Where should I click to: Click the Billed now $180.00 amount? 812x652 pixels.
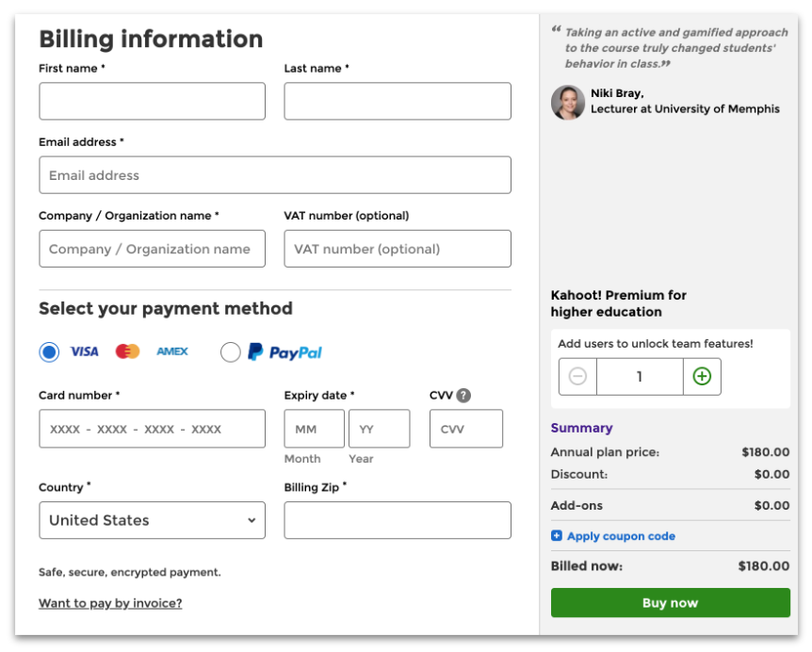click(x=763, y=565)
